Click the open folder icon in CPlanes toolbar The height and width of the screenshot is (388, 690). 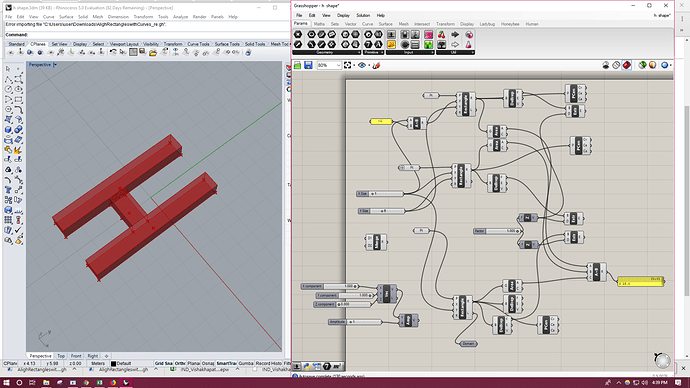pos(153,52)
